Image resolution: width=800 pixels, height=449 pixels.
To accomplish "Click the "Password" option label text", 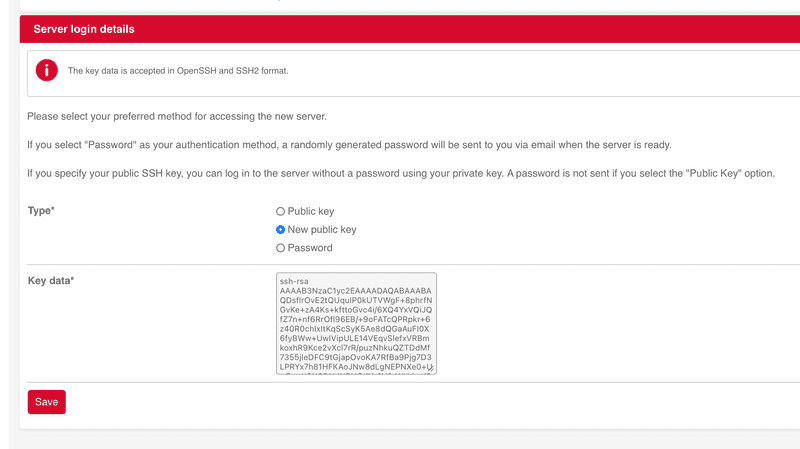I will coord(310,248).
